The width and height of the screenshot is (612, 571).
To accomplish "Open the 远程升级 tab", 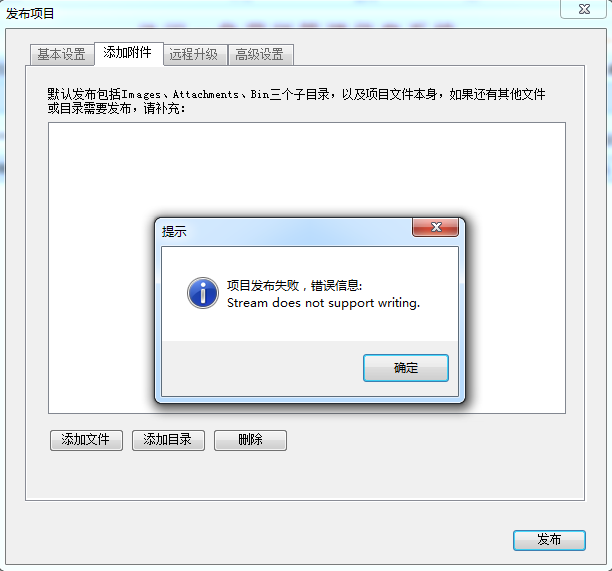I will [194, 54].
